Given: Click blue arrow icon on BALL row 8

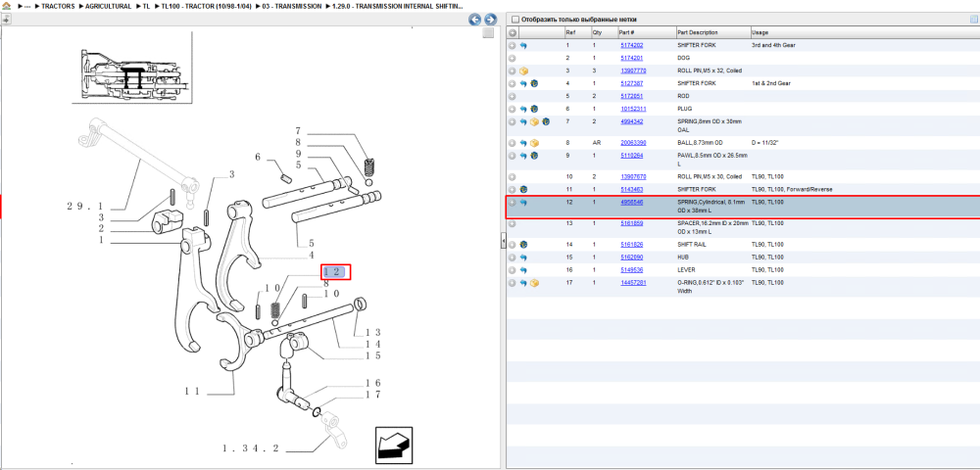Looking at the screenshot, I should point(523,143).
